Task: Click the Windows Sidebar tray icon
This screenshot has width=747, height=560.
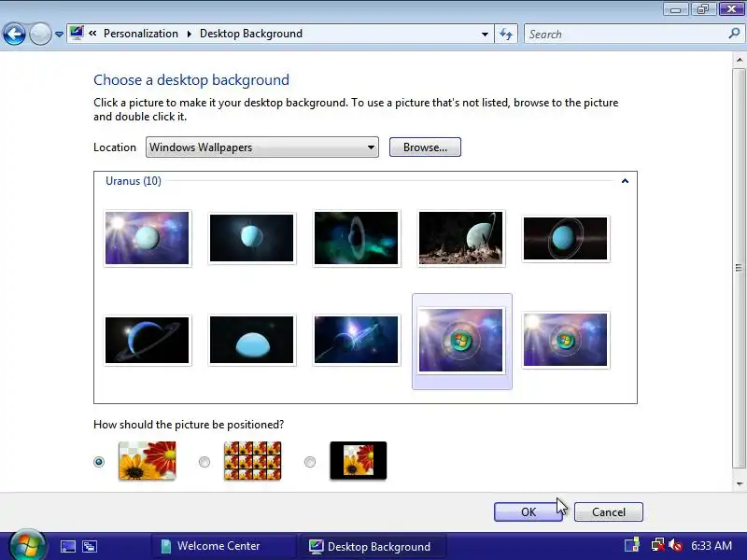Action: [x=632, y=545]
